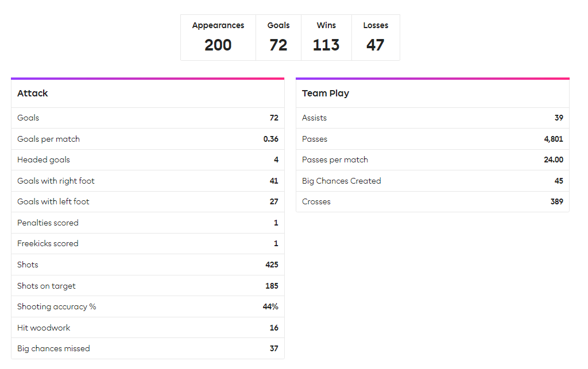
Task: Click Goals with left foot row
Action: tap(148, 201)
